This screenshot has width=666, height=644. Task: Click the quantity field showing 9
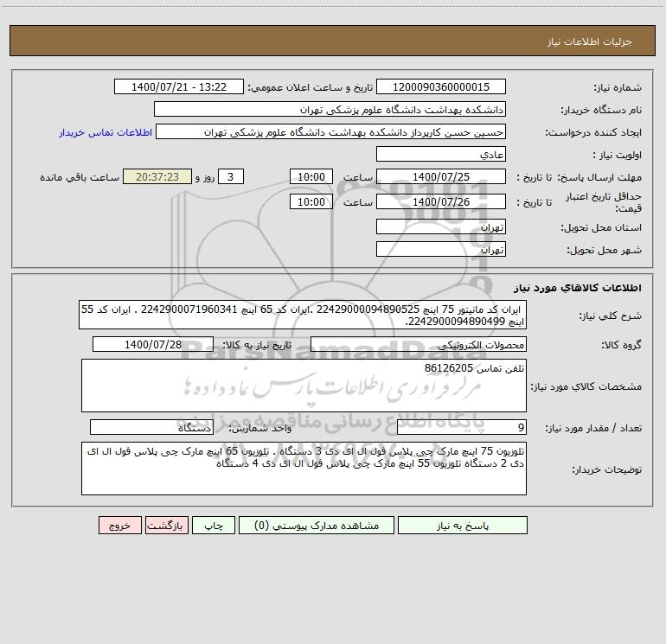pyautogui.click(x=462, y=428)
